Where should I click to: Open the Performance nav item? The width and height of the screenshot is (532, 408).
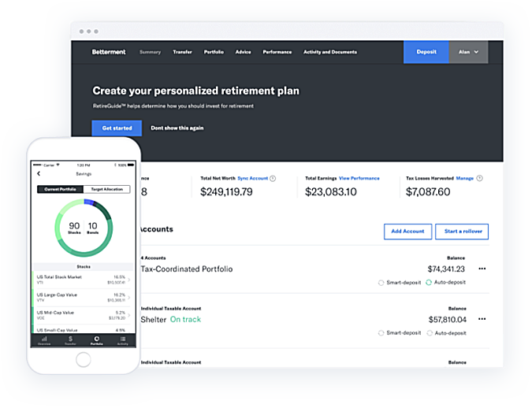277,52
